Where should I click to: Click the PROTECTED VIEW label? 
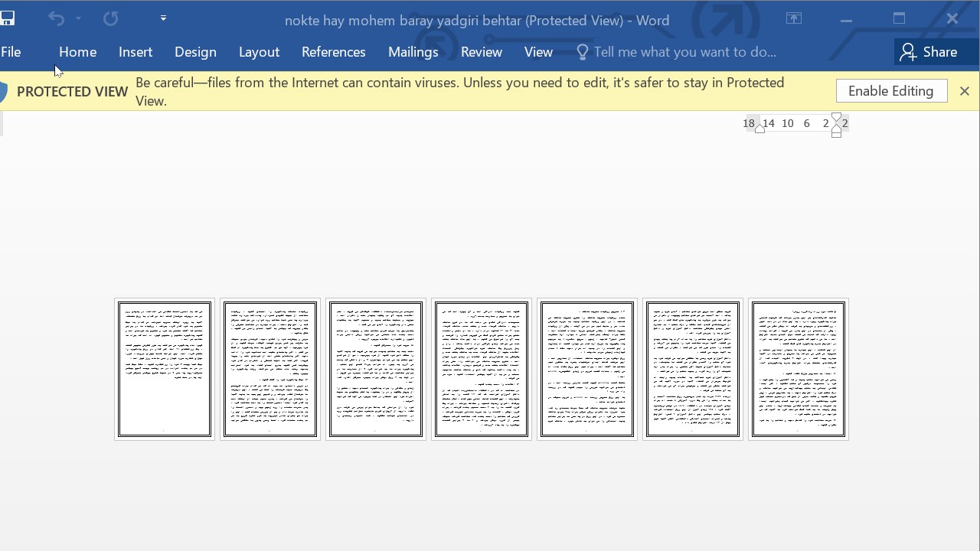(72, 92)
